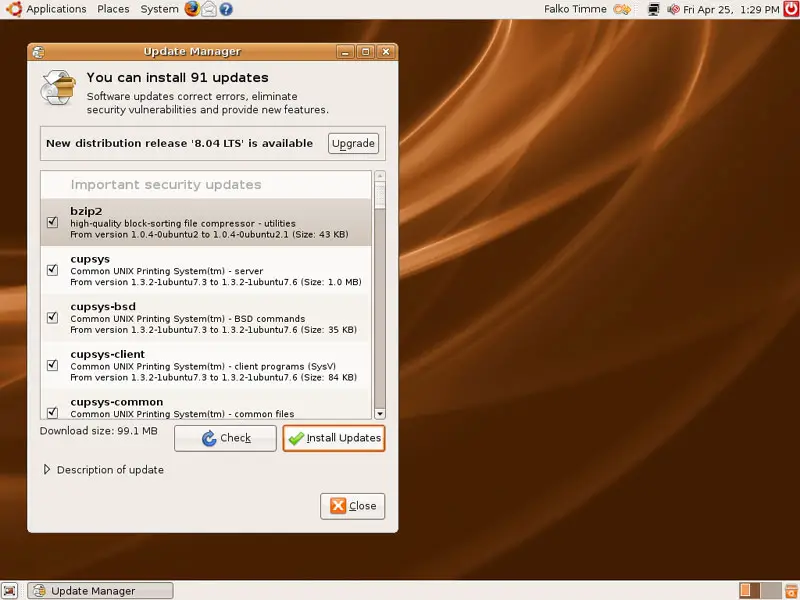
Task: Click the Show Desktop icon in bottom panel
Action: pos(10,590)
